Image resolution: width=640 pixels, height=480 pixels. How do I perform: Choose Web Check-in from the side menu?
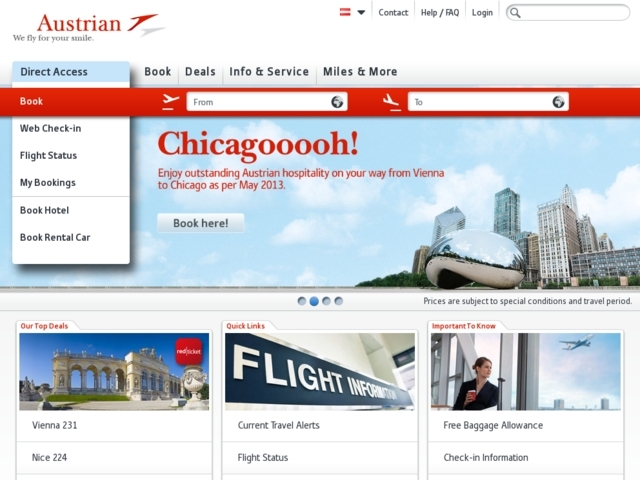pyautogui.click(x=51, y=128)
